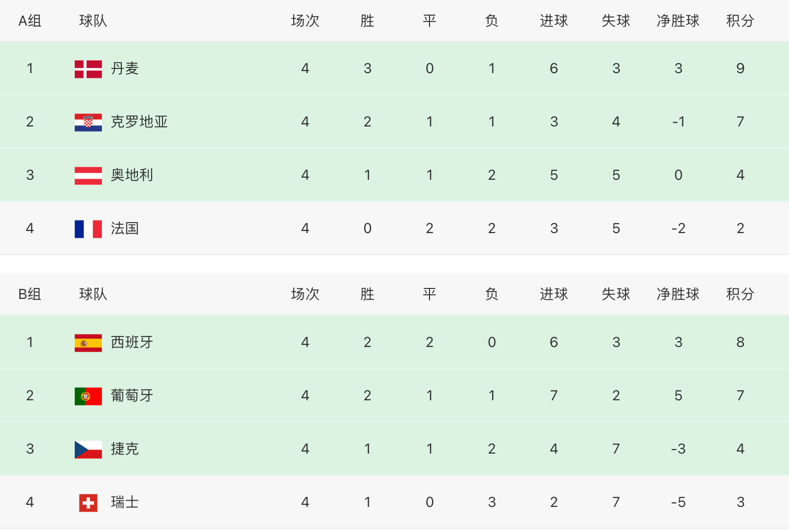Select team name 捷克

(125, 449)
